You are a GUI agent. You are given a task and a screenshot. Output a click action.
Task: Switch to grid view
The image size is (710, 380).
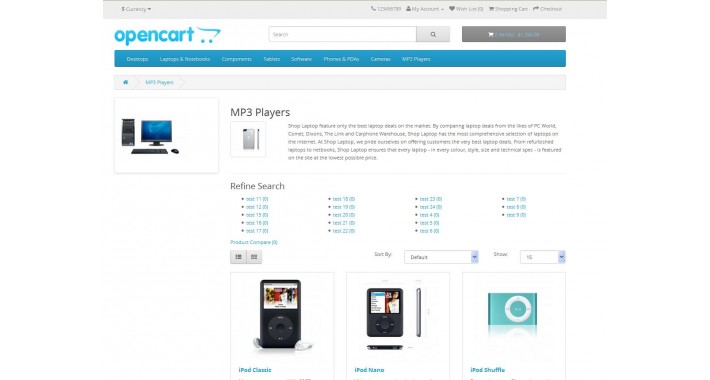pos(254,257)
